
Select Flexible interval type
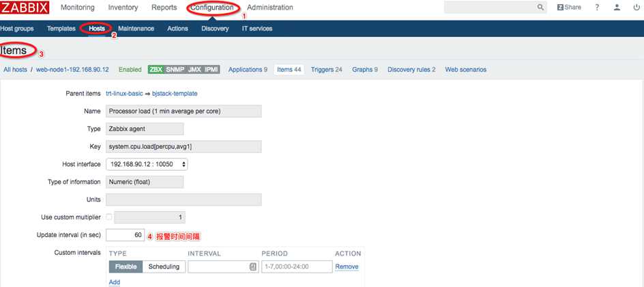click(126, 266)
